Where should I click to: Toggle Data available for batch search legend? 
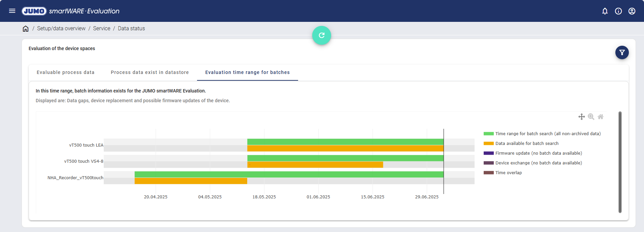[x=527, y=144]
